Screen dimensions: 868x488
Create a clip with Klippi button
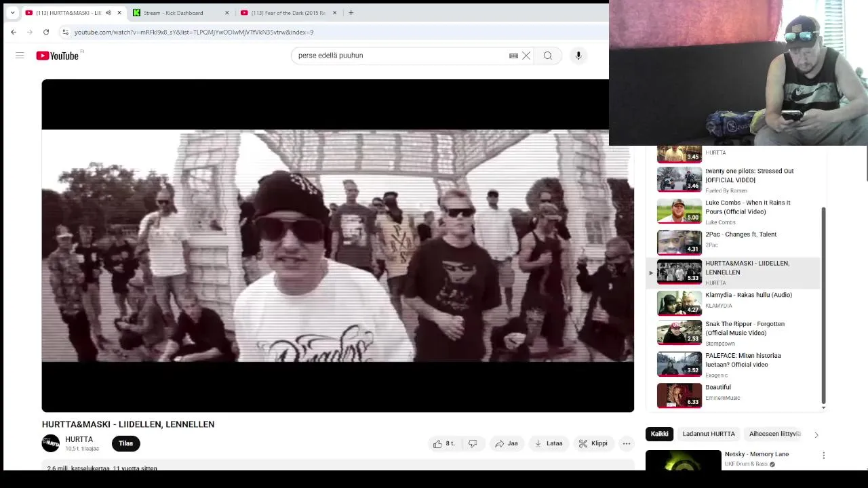(x=593, y=443)
